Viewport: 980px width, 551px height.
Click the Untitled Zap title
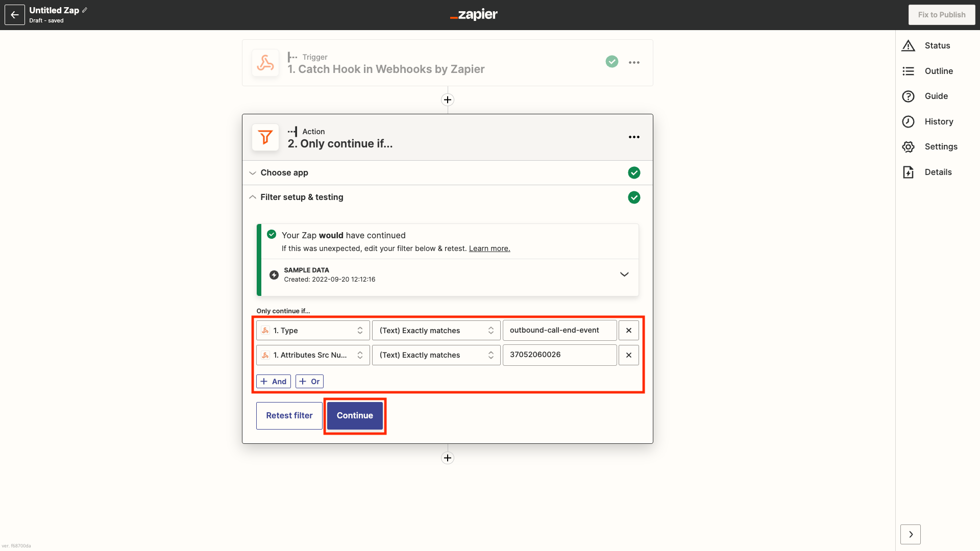[x=54, y=10]
